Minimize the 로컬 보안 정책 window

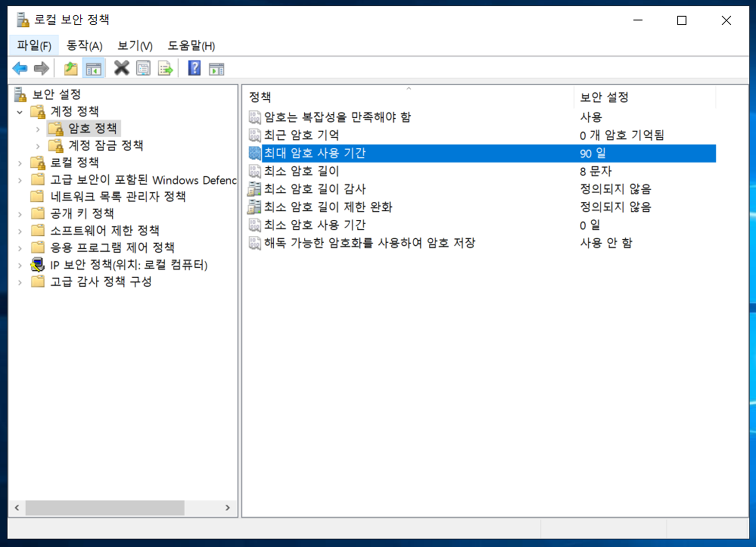coord(638,20)
